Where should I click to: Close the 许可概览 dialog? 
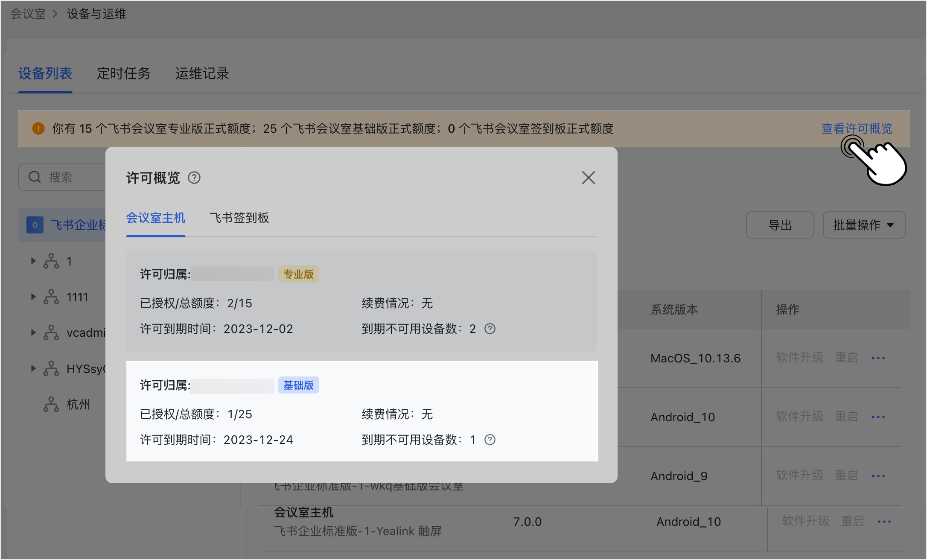tap(588, 178)
